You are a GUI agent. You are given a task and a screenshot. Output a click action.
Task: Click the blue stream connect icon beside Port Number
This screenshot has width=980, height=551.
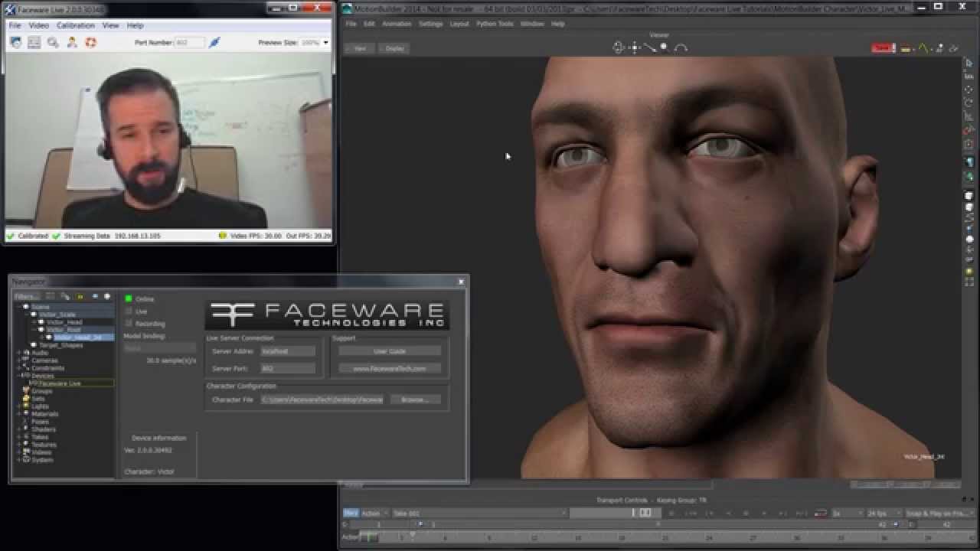[214, 43]
